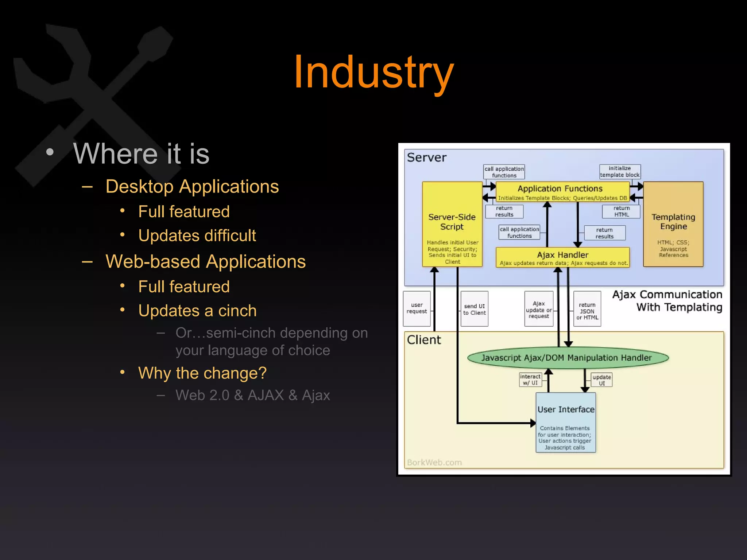Screen dimensions: 747x560
Task: Click the BorkWeb.com watermark text
Action: 434,462
